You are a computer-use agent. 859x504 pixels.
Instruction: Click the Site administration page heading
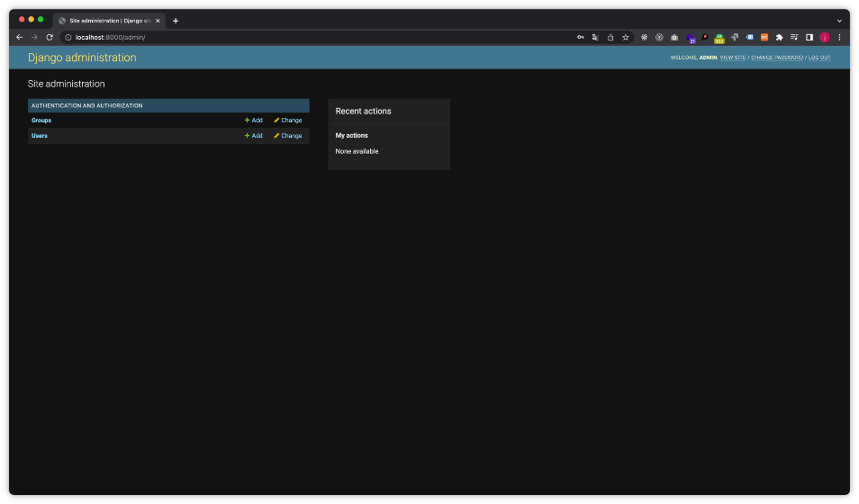pos(67,84)
